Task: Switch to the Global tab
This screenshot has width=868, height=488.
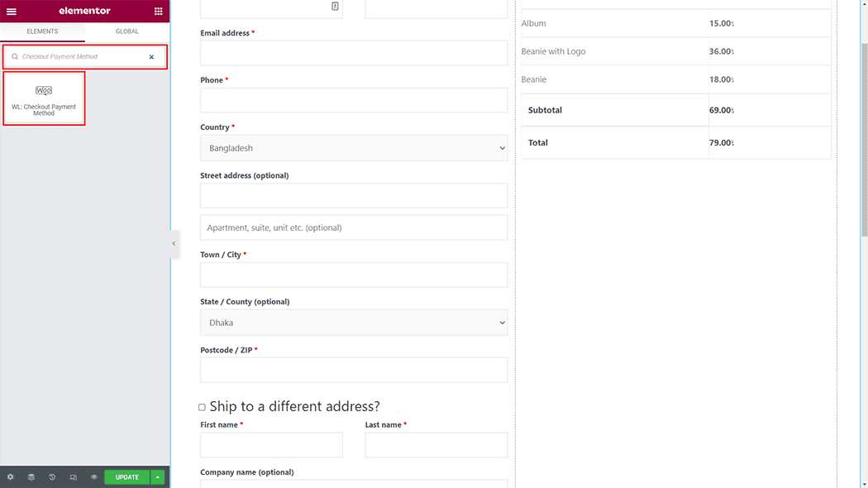Action: 127,31
